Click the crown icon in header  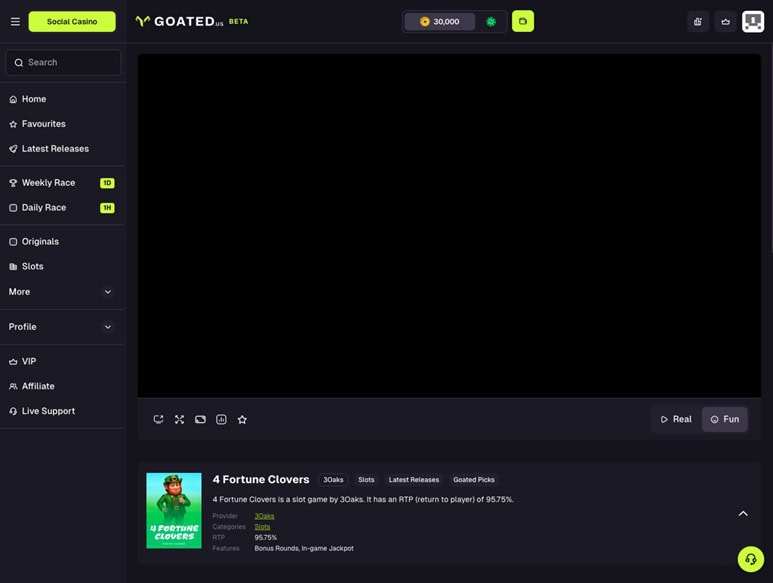(x=726, y=22)
